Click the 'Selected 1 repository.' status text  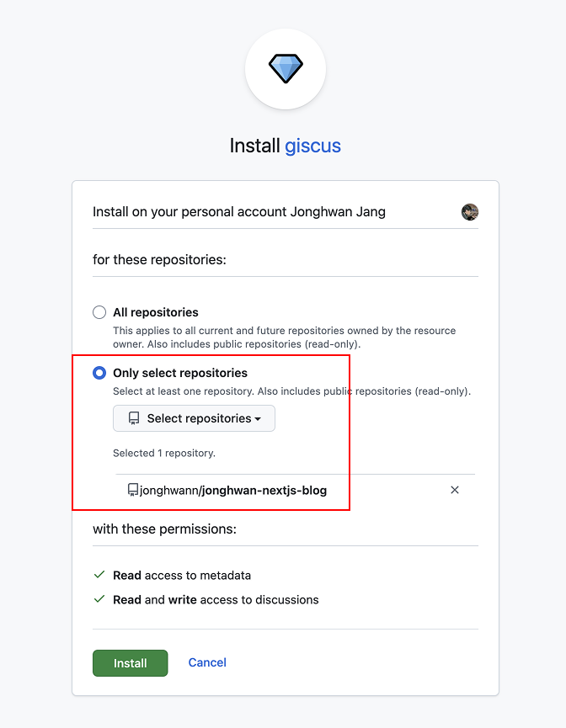pos(164,453)
